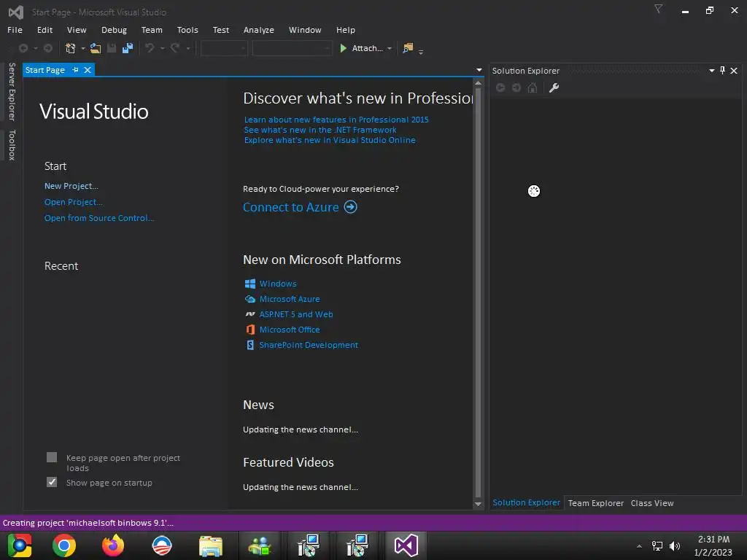
Task: Click the Save toolbar icon
Action: pos(112,48)
